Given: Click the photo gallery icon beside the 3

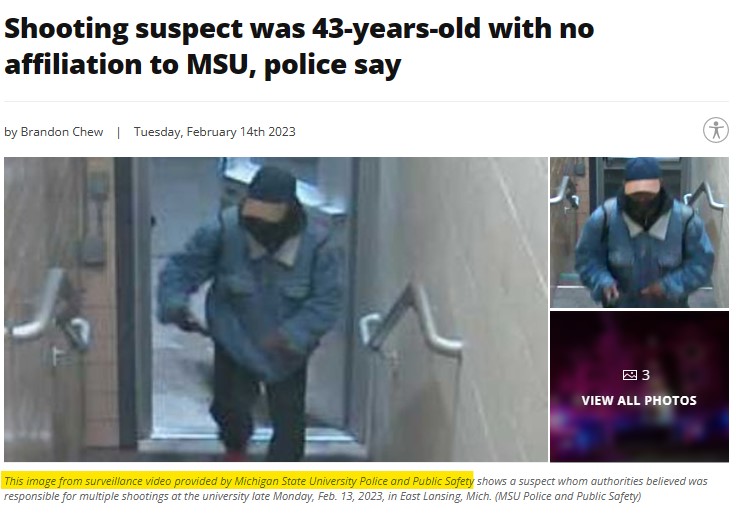Looking at the screenshot, I should 629,375.
